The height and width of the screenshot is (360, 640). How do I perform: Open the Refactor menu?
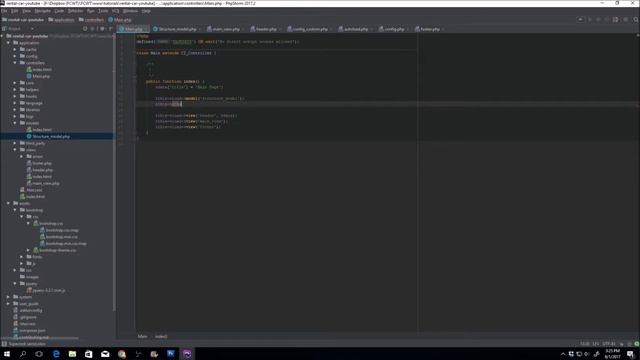click(76, 11)
